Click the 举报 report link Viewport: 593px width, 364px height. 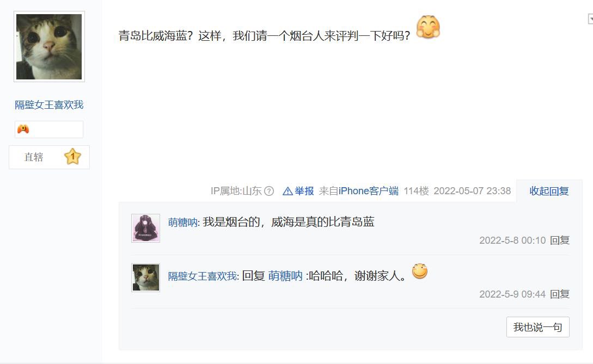click(304, 191)
